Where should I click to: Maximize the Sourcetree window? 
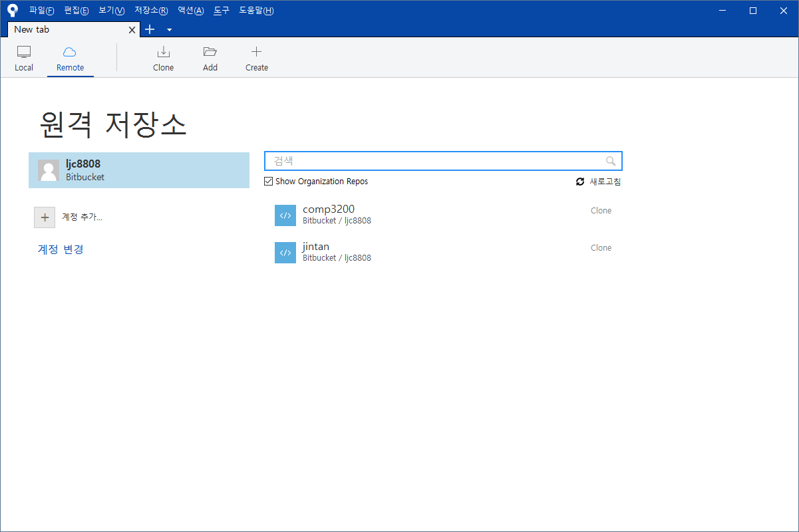coord(753,11)
